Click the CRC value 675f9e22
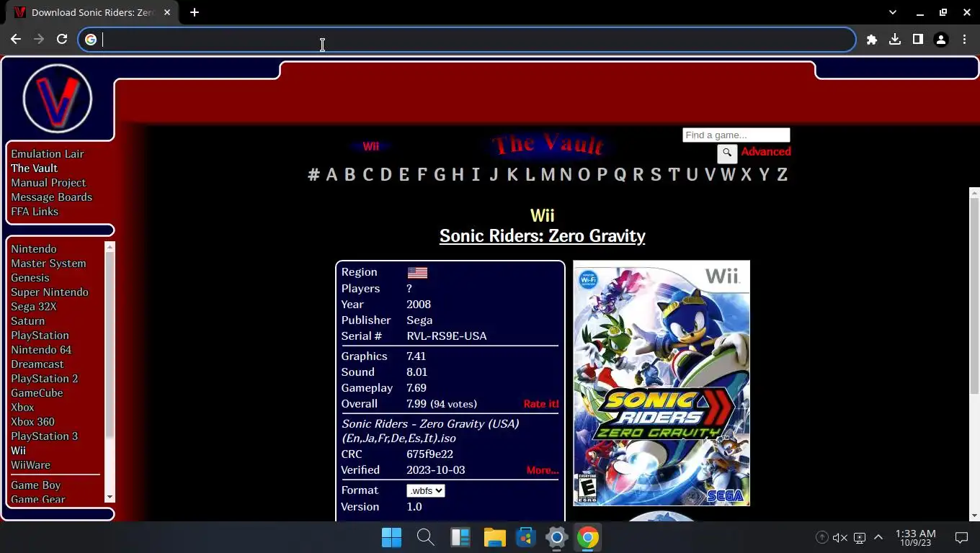 pyautogui.click(x=429, y=454)
